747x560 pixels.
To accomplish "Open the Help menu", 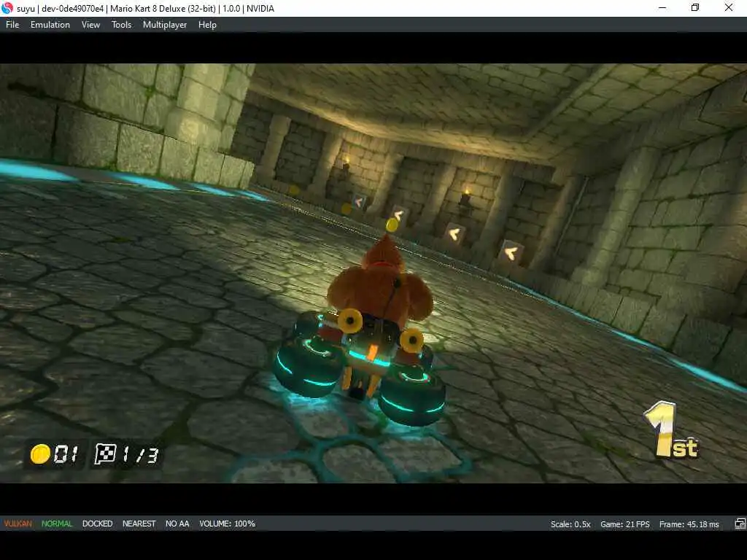I will [207, 25].
